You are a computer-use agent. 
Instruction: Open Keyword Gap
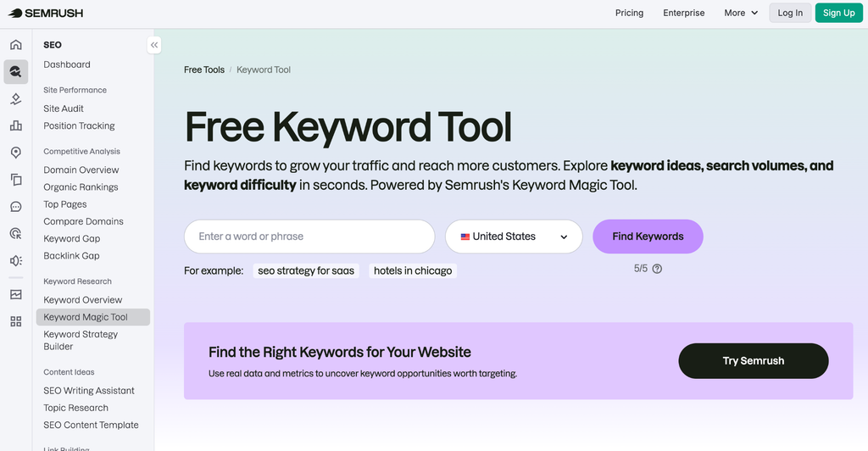click(x=72, y=238)
